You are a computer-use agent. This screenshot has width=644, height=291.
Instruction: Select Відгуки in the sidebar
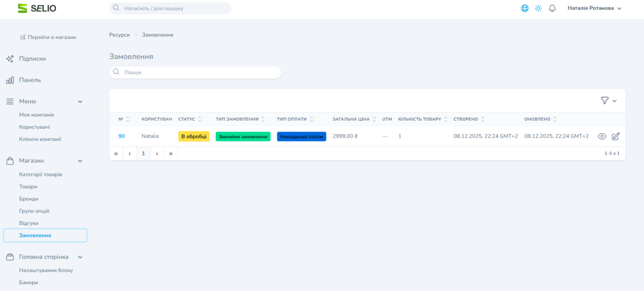click(29, 223)
